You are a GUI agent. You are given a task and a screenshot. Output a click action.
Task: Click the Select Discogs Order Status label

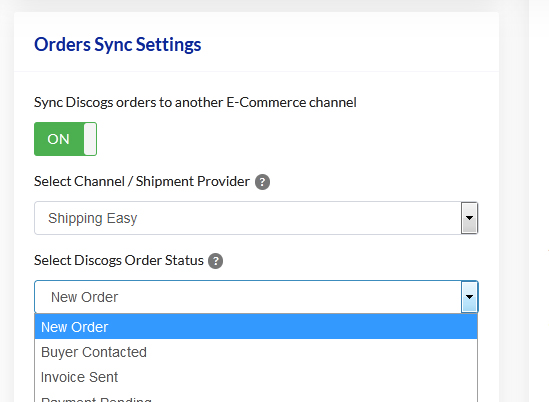click(119, 261)
